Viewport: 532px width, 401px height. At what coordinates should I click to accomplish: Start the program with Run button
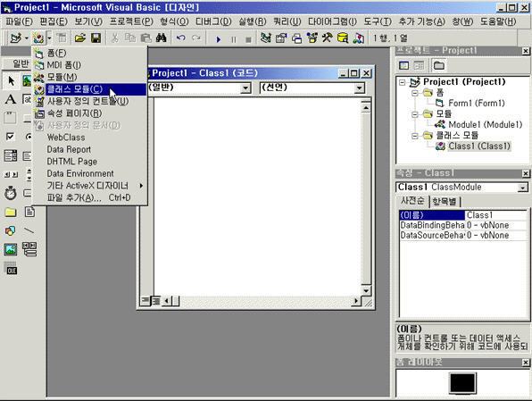(218, 39)
